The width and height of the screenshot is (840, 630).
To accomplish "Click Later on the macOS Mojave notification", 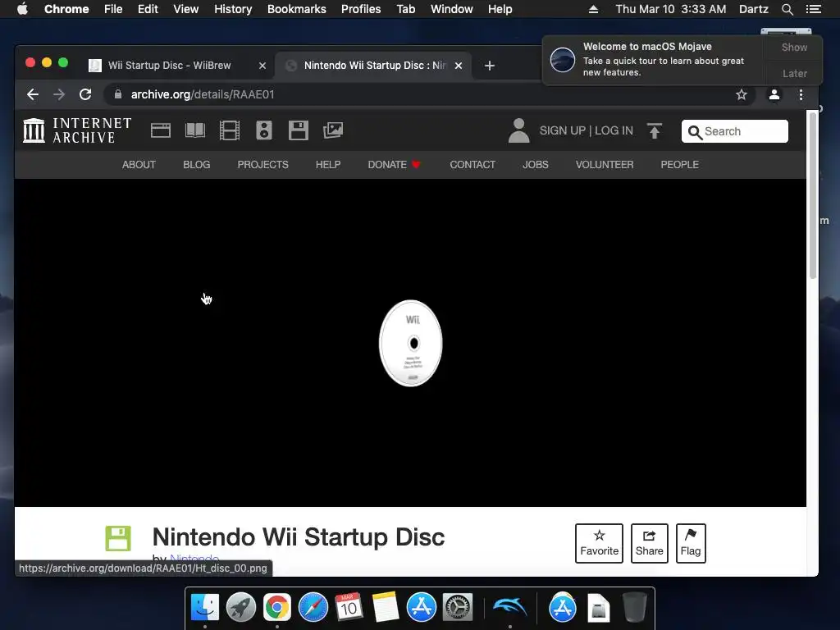I will (x=794, y=73).
